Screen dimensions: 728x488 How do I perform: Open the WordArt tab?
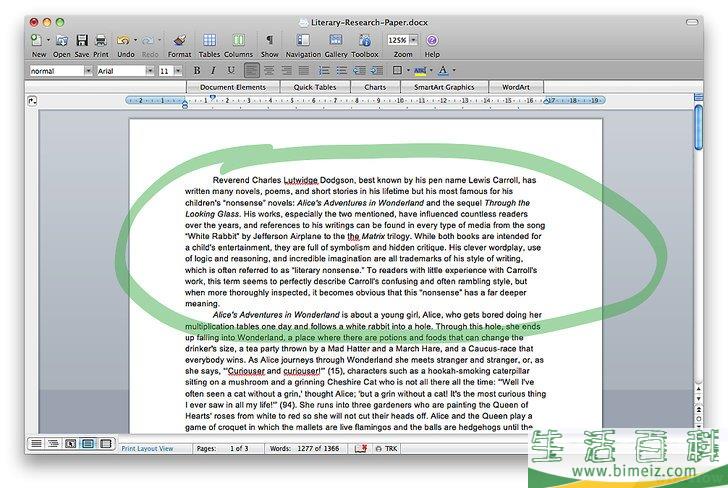click(515, 87)
